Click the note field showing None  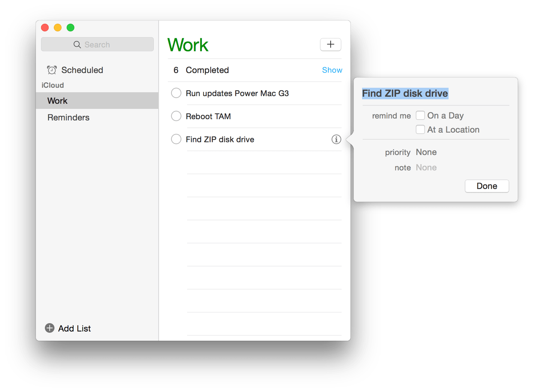pyautogui.click(x=426, y=168)
